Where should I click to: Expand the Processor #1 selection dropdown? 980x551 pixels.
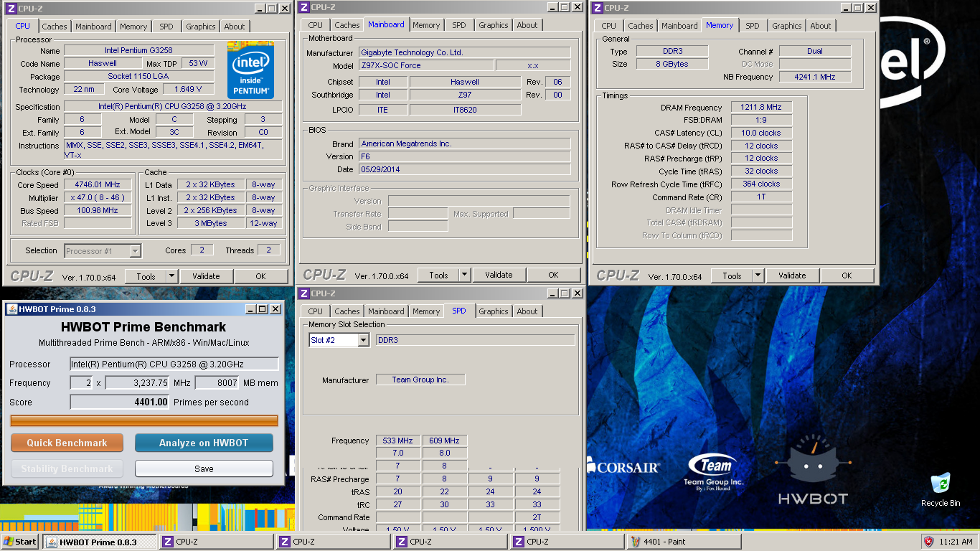pyautogui.click(x=135, y=251)
